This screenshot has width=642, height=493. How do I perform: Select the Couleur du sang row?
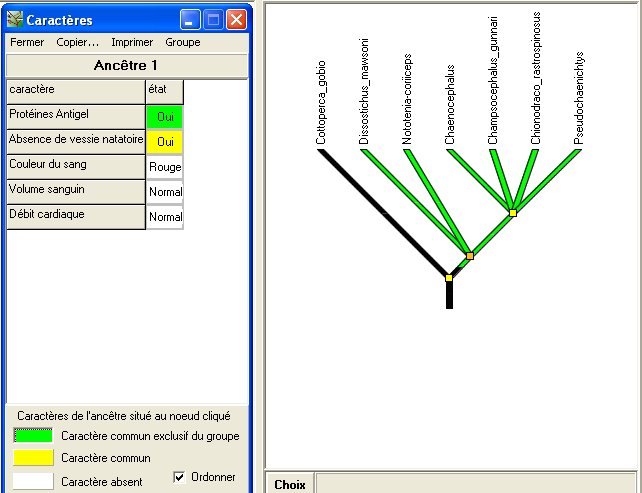coord(76,166)
